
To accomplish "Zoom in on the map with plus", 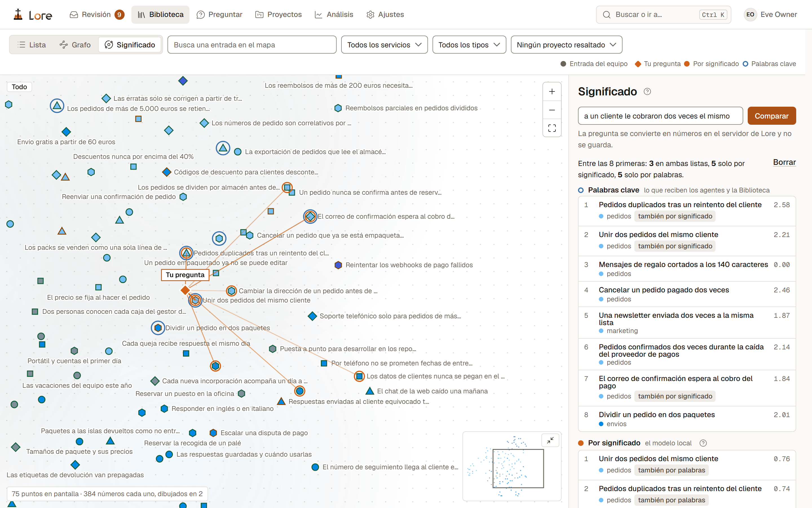I will coord(551,91).
